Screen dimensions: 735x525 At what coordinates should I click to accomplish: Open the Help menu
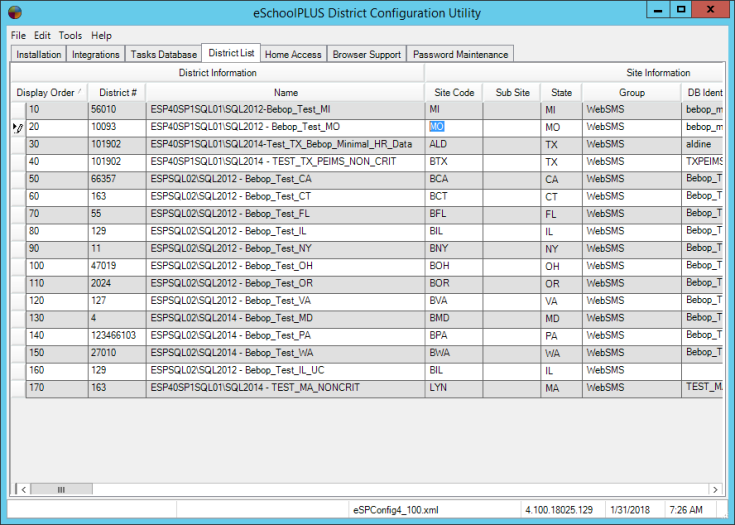point(101,35)
